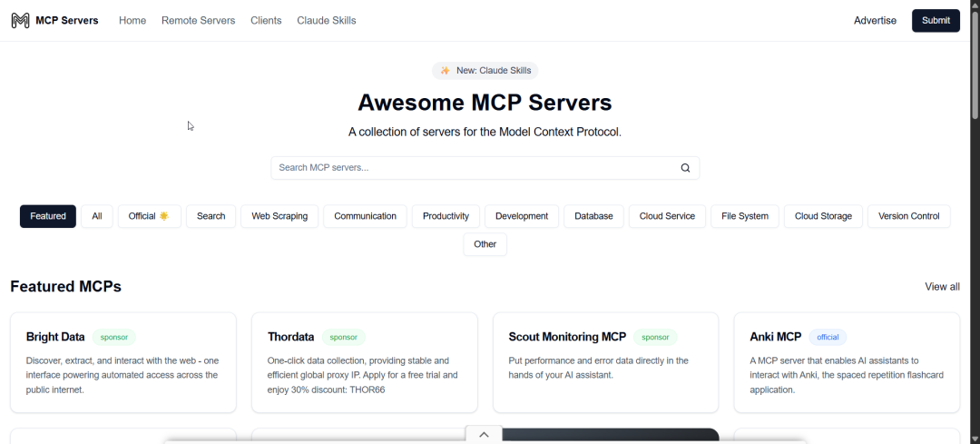
Task: Click the sponsor badge on Scout Monitoring MCP
Action: coord(655,337)
